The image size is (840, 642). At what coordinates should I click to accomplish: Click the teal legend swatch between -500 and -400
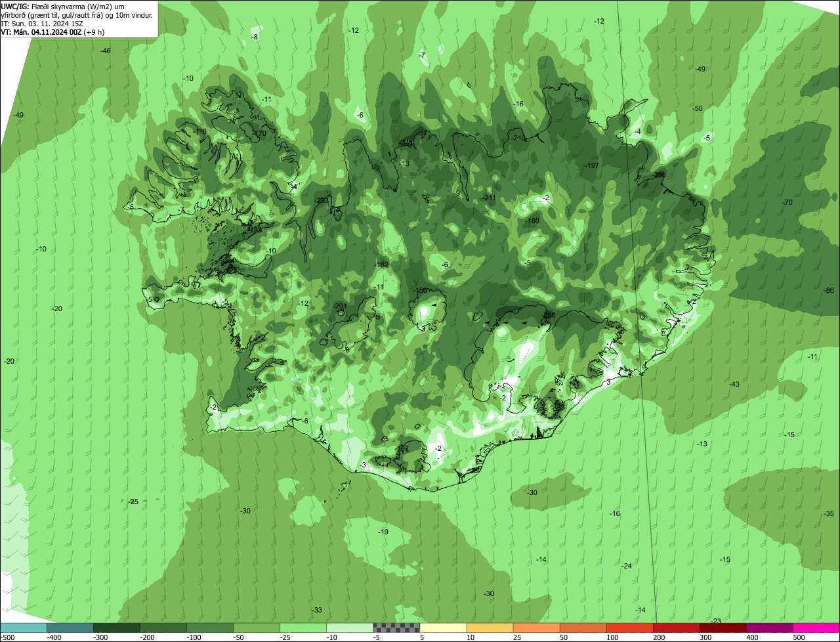[23, 628]
